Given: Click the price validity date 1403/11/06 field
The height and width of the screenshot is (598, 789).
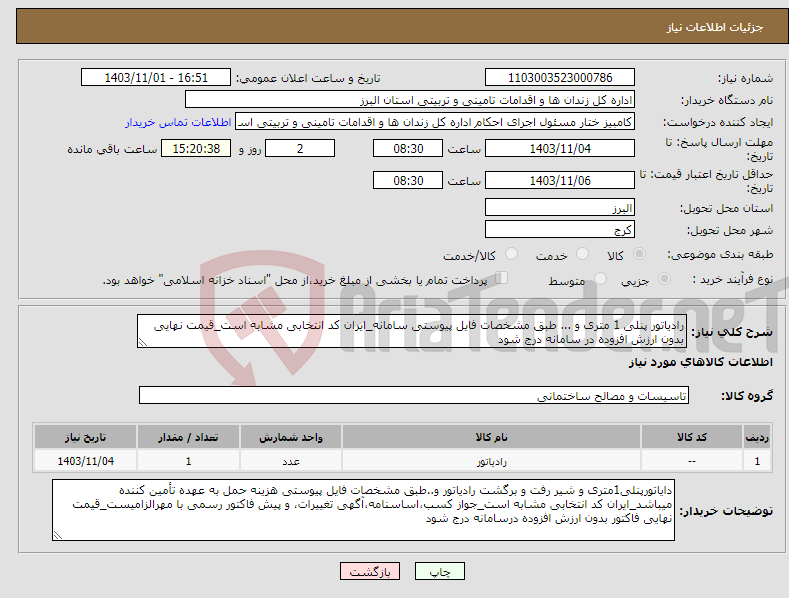Looking at the screenshot, I should [x=560, y=180].
